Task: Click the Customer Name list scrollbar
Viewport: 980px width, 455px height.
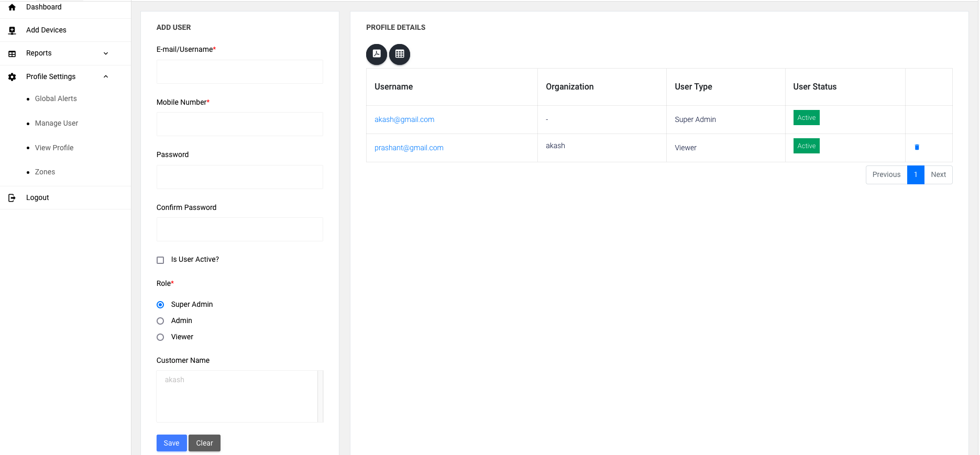Action: [321, 396]
